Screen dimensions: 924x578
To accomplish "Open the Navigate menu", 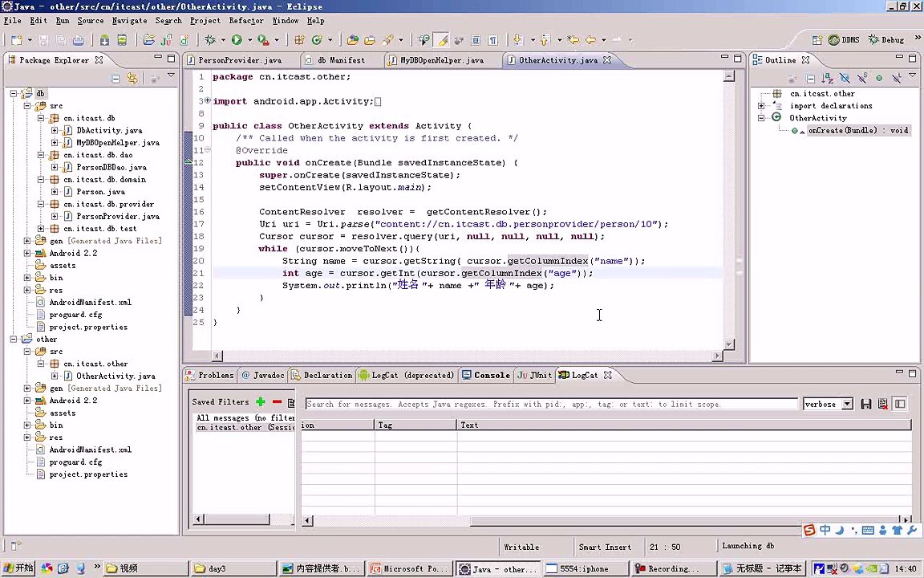I will (x=130, y=21).
